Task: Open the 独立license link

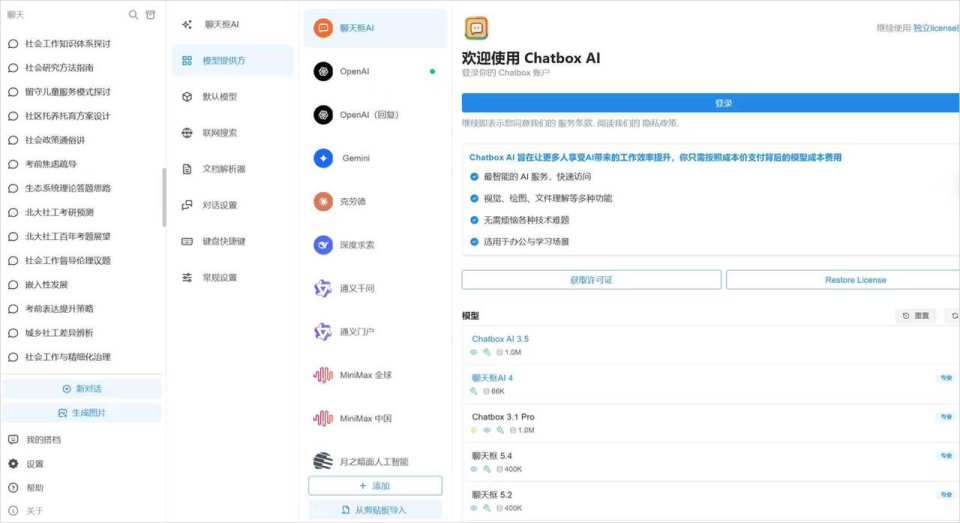Action: (936, 28)
